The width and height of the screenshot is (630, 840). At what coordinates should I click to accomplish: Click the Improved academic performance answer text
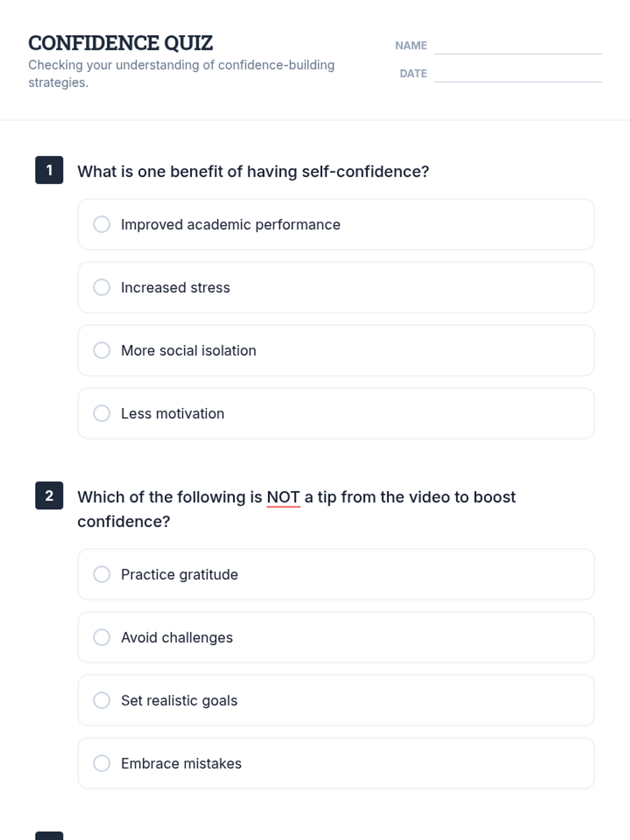pyautogui.click(x=230, y=225)
